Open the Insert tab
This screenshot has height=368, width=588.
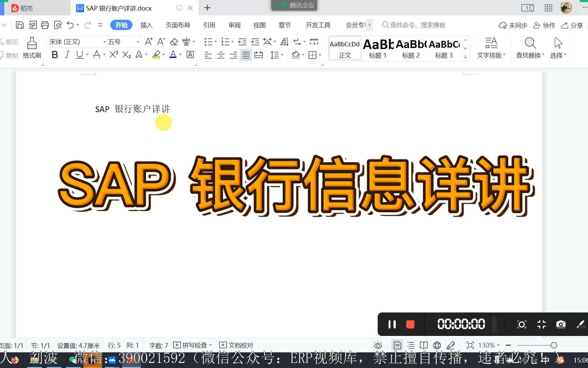click(146, 25)
